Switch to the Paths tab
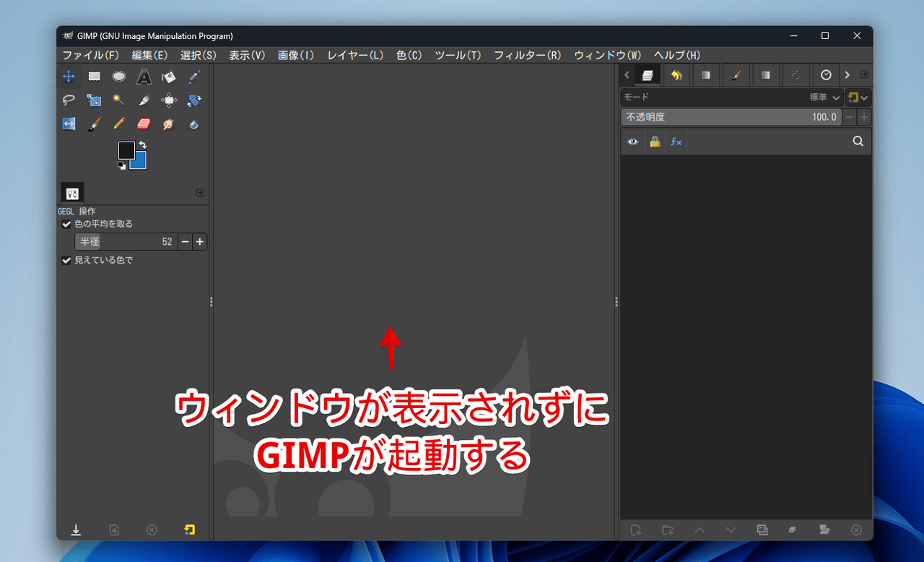This screenshot has width=924, height=562. point(796,74)
